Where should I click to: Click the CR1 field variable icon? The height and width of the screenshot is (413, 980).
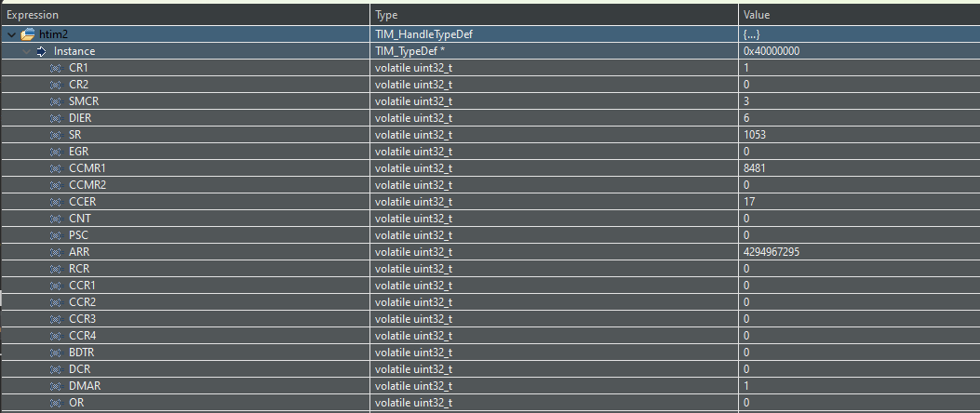[56, 68]
